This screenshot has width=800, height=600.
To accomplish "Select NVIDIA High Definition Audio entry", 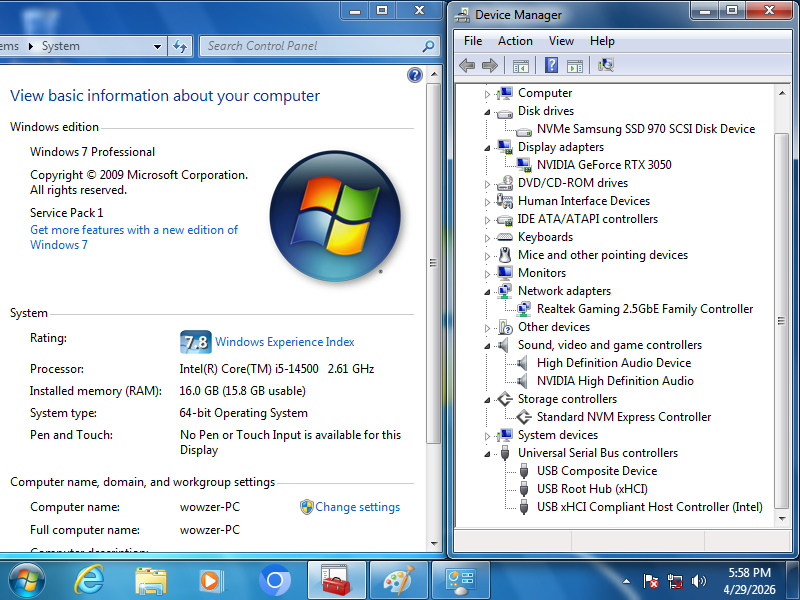I will 615,381.
